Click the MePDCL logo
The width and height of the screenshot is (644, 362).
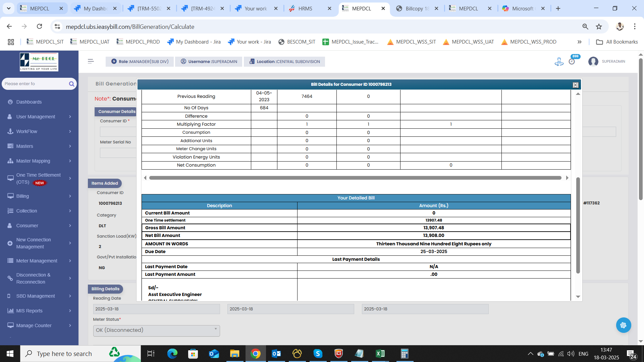coord(39,62)
